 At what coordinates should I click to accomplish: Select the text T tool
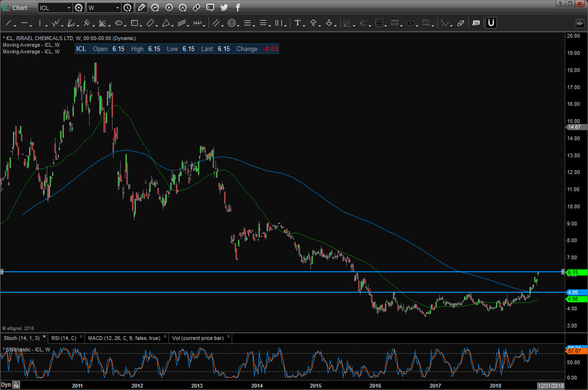(297, 23)
